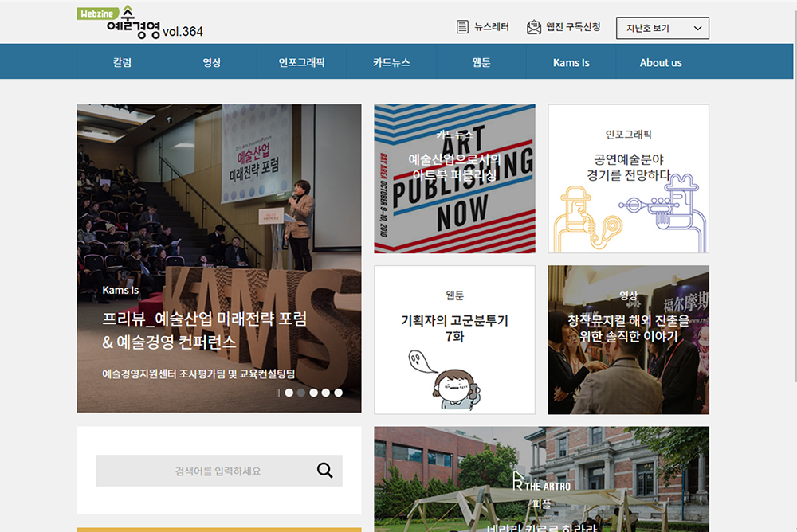Open the 카드뉴스 menu in the navigation bar
Screen dimensions: 797x532
(x=391, y=62)
